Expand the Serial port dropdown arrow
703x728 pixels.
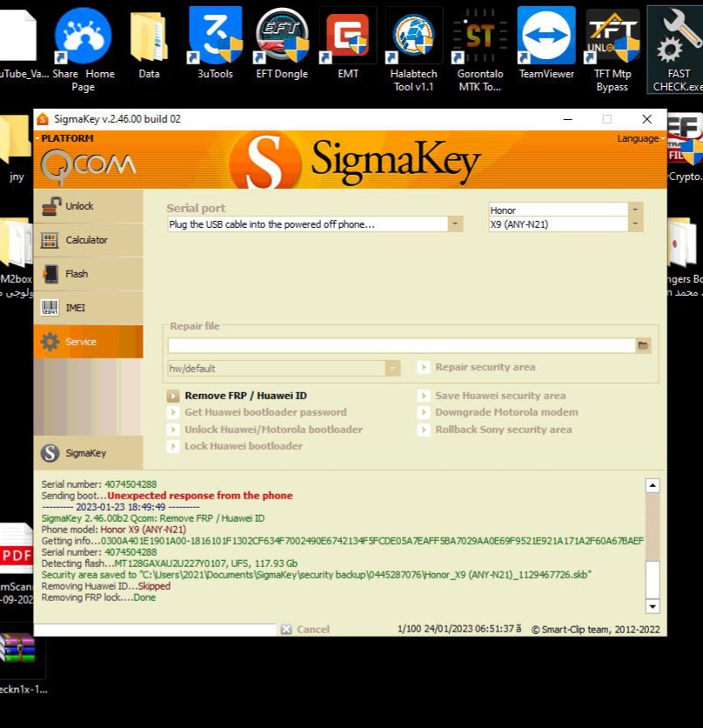click(x=455, y=224)
